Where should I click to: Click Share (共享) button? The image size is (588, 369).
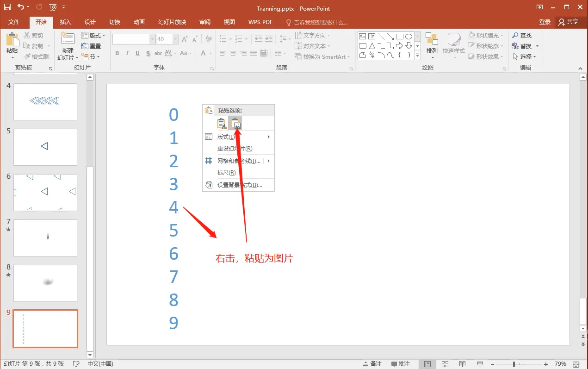tap(569, 22)
